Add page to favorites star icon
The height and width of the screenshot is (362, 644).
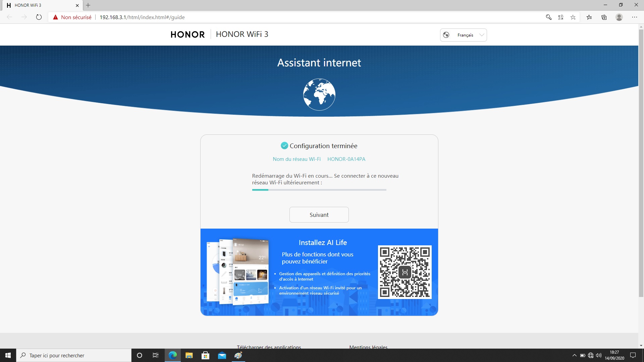573,17
